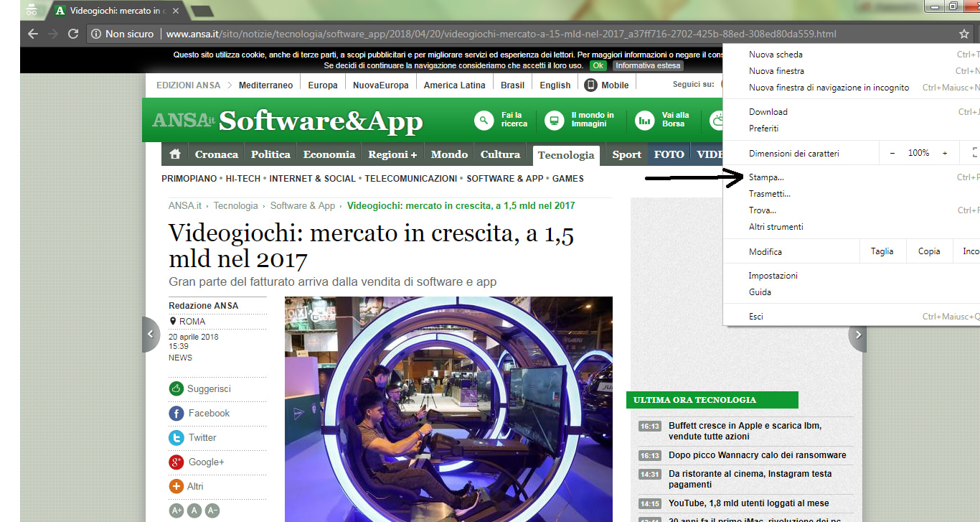Decrease text size with A- icon
Screen dimensions: 980x522
pyautogui.click(x=212, y=511)
